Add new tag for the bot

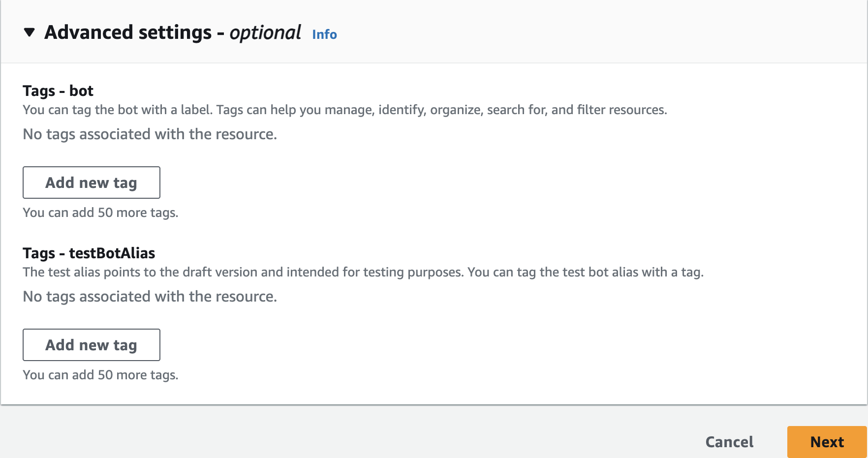[x=92, y=183]
